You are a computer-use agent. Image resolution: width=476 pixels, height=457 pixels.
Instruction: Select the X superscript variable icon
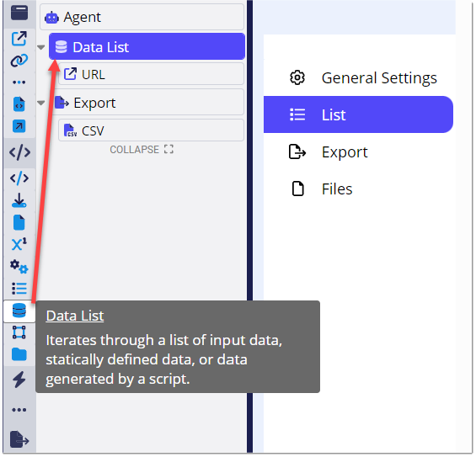[19, 244]
